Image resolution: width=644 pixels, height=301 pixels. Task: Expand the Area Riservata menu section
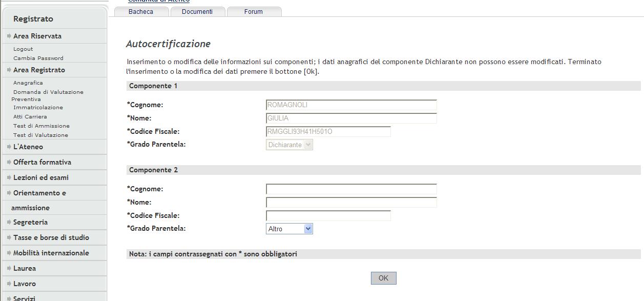pyautogui.click(x=37, y=36)
